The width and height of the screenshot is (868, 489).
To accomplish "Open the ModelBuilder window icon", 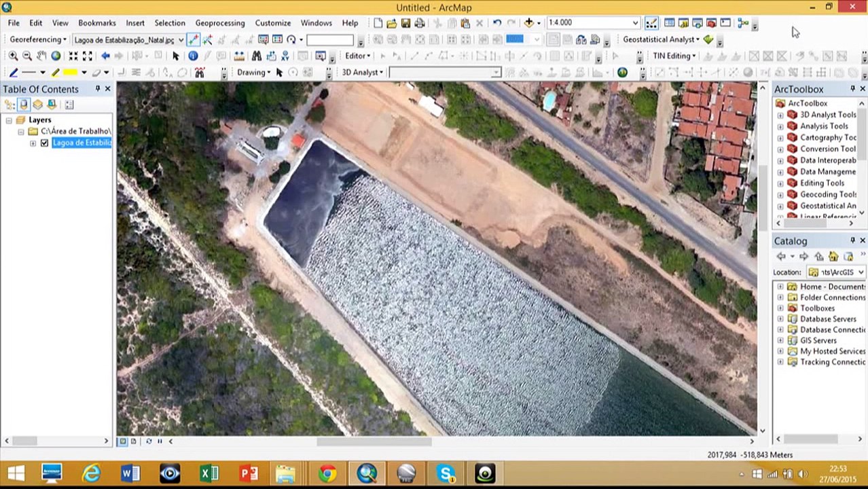I will point(743,22).
